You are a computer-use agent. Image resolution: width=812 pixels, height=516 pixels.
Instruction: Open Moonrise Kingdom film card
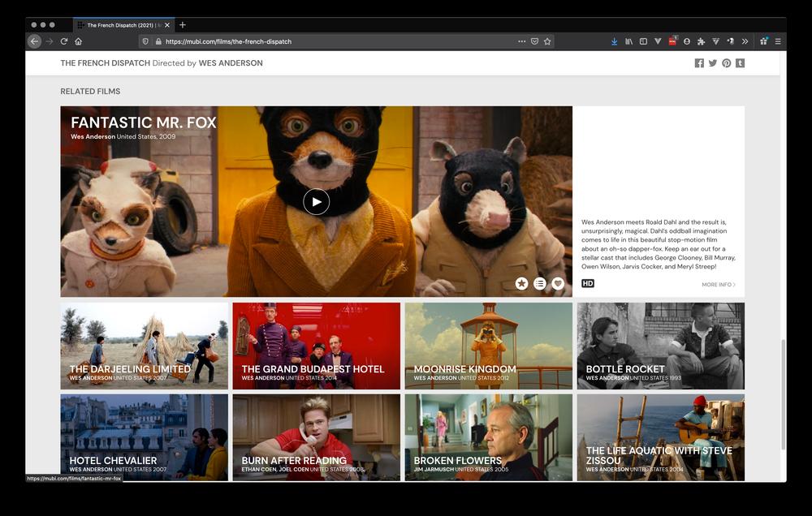[x=488, y=346]
